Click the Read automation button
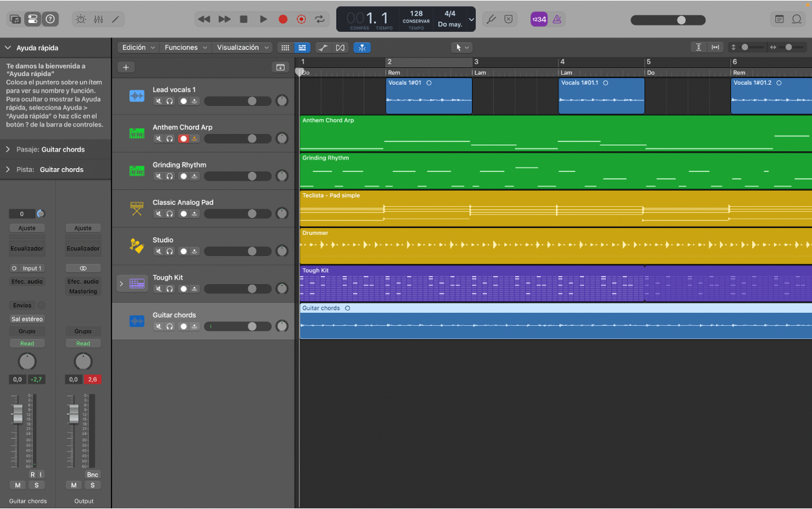 click(27, 343)
